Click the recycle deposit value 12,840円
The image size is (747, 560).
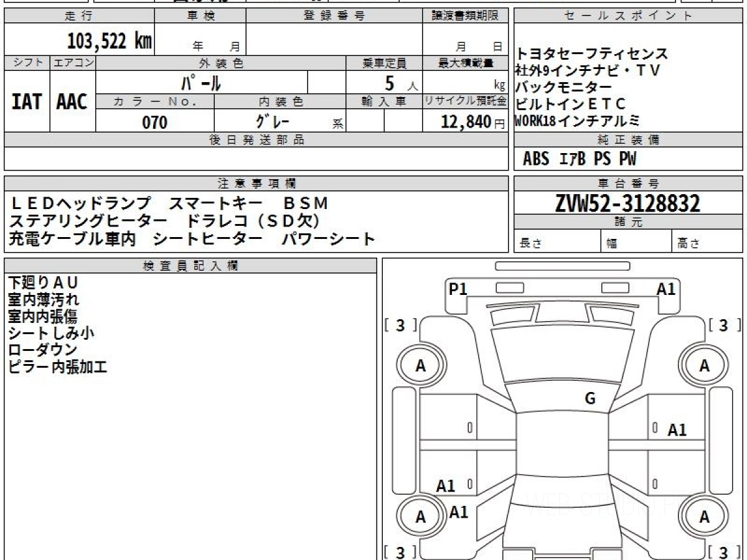click(465, 123)
